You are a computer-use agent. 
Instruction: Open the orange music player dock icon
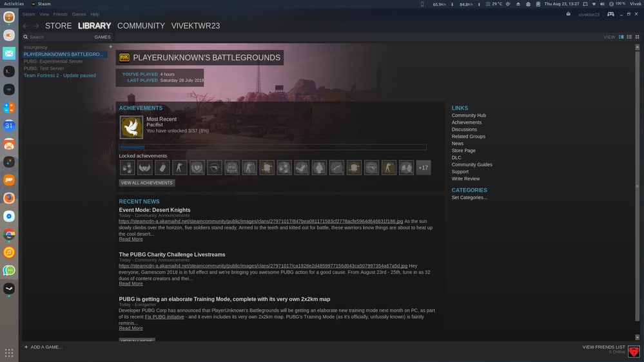(x=9, y=252)
